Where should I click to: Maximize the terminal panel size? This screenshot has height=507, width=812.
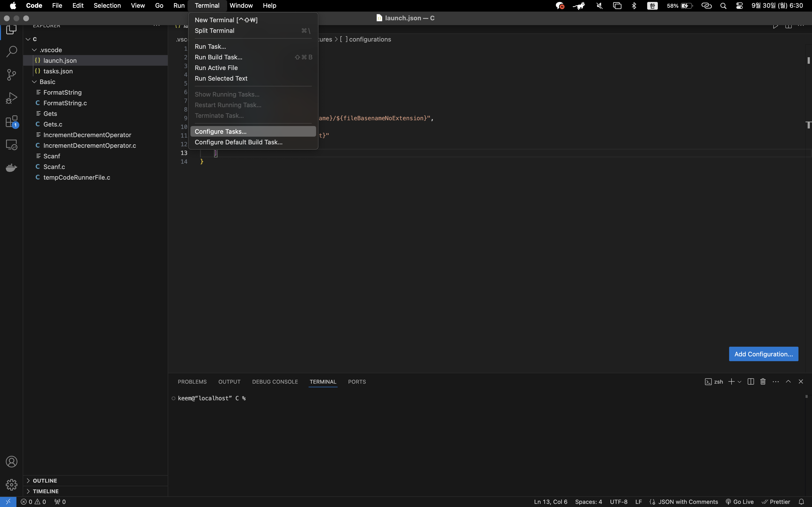[788, 382]
